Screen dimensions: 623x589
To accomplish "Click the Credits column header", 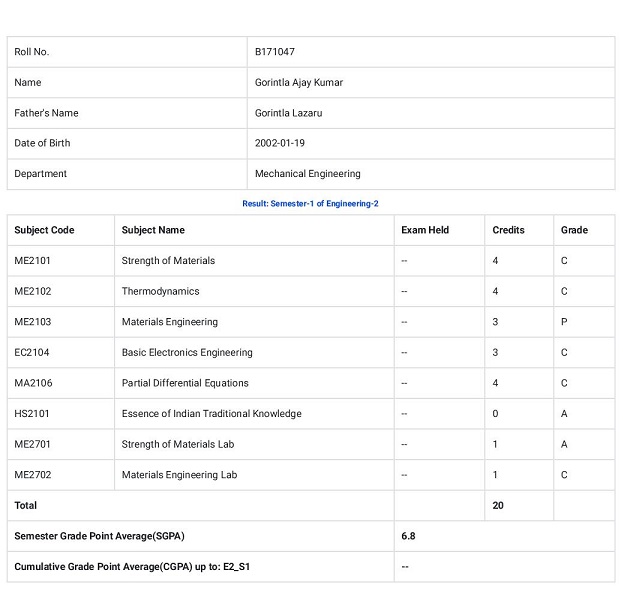I will pyautogui.click(x=508, y=230).
